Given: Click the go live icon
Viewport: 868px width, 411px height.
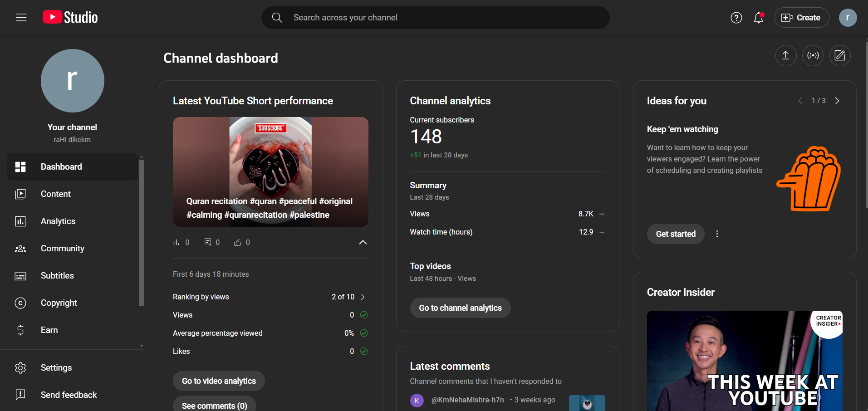Looking at the screenshot, I should 813,55.
